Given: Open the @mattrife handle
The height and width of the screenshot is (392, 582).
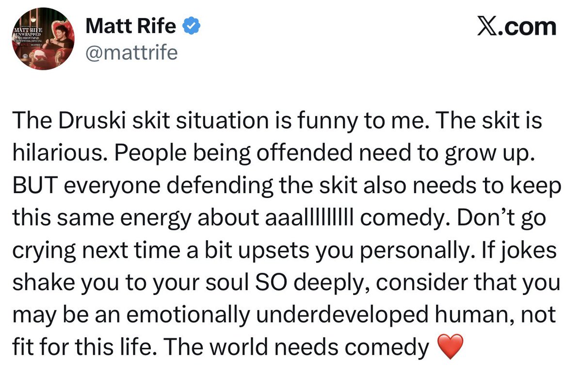Looking at the screenshot, I should click(131, 52).
